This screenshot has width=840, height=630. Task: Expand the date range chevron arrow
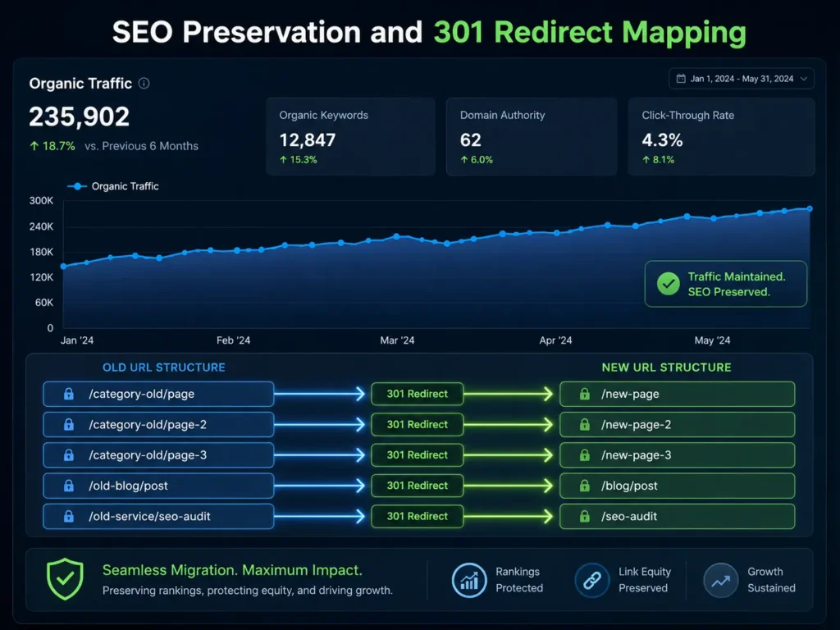click(804, 79)
